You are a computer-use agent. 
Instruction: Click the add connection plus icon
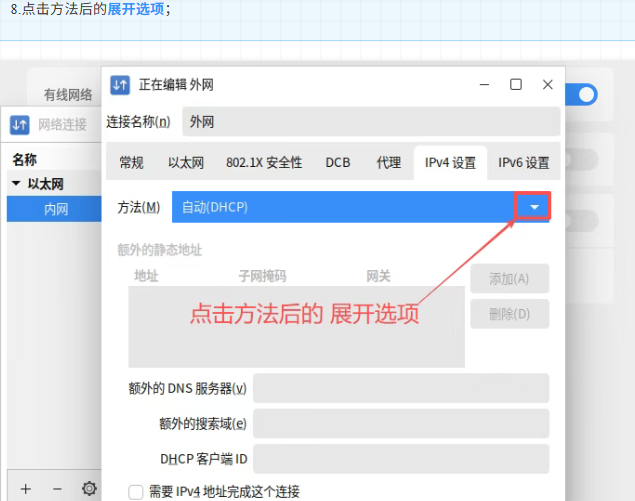[26, 488]
